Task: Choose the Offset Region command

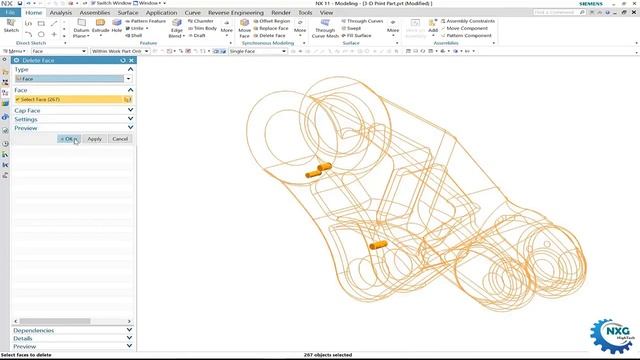Action: 272,21
